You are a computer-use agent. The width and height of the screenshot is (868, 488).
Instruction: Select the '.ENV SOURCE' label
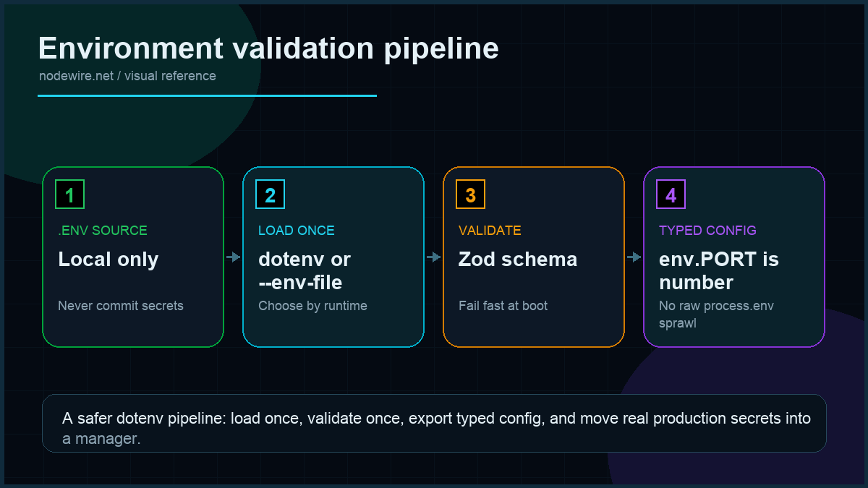pyautogui.click(x=103, y=231)
